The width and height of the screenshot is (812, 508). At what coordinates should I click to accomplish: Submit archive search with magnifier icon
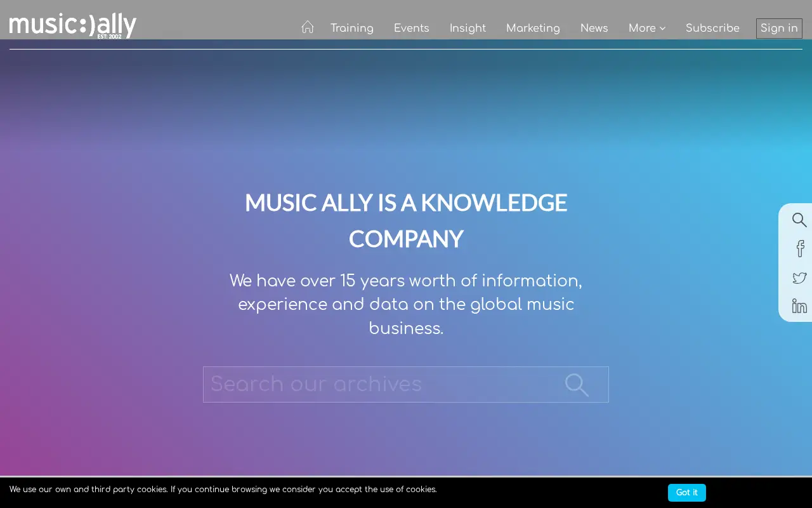[x=577, y=385]
